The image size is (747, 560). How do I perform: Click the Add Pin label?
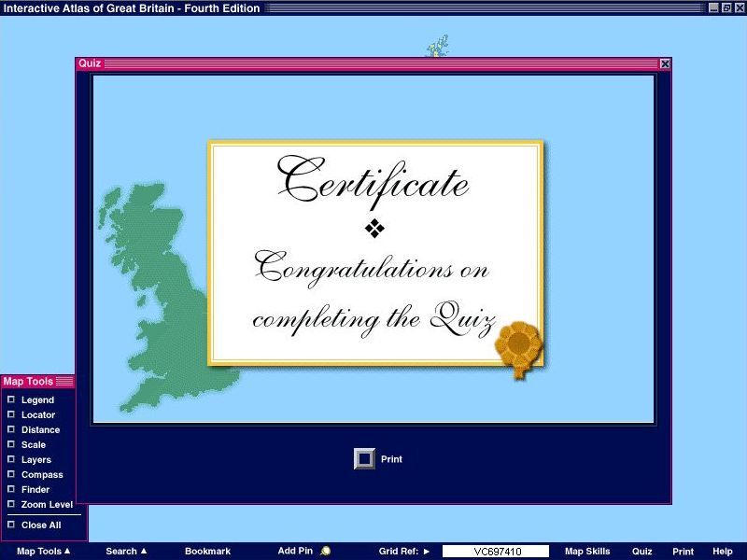(295, 551)
